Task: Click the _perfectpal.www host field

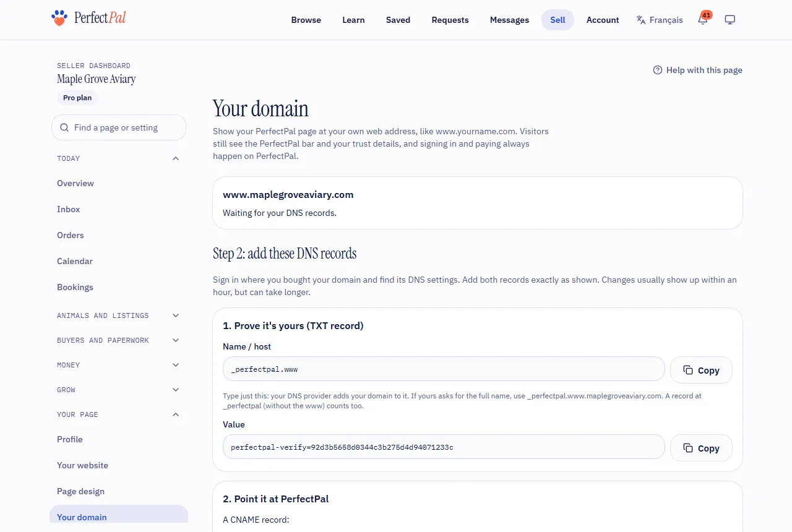Action: point(444,369)
